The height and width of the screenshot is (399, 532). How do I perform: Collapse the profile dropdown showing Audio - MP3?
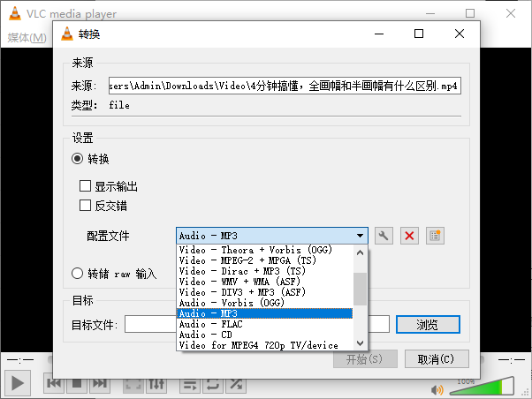click(360, 236)
